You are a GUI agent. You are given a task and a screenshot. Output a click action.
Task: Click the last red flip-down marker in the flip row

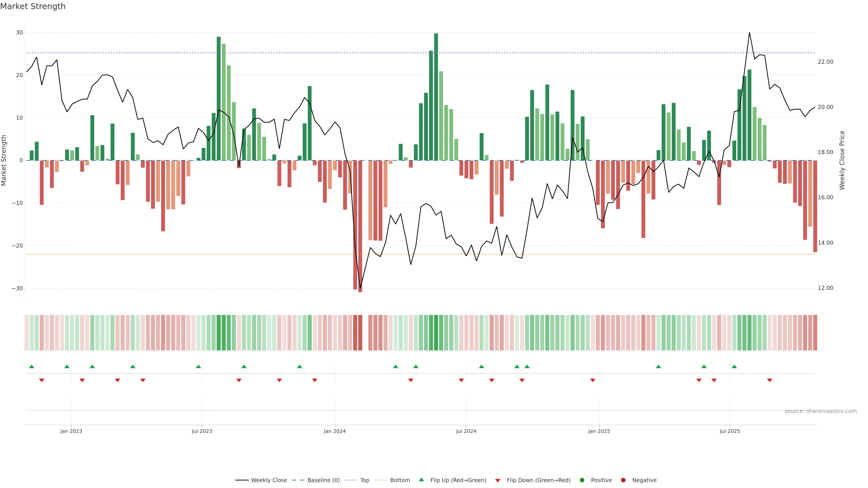770,380
